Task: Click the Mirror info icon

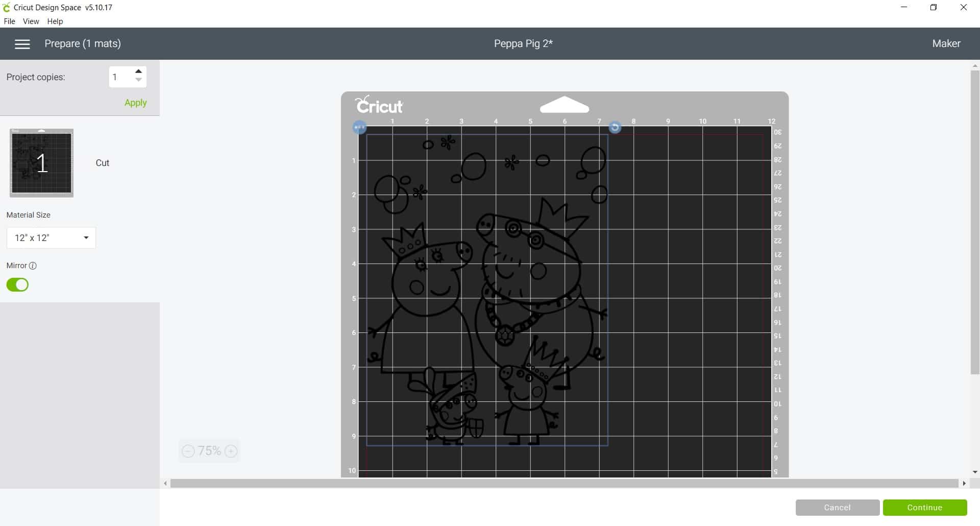Action: (33, 266)
